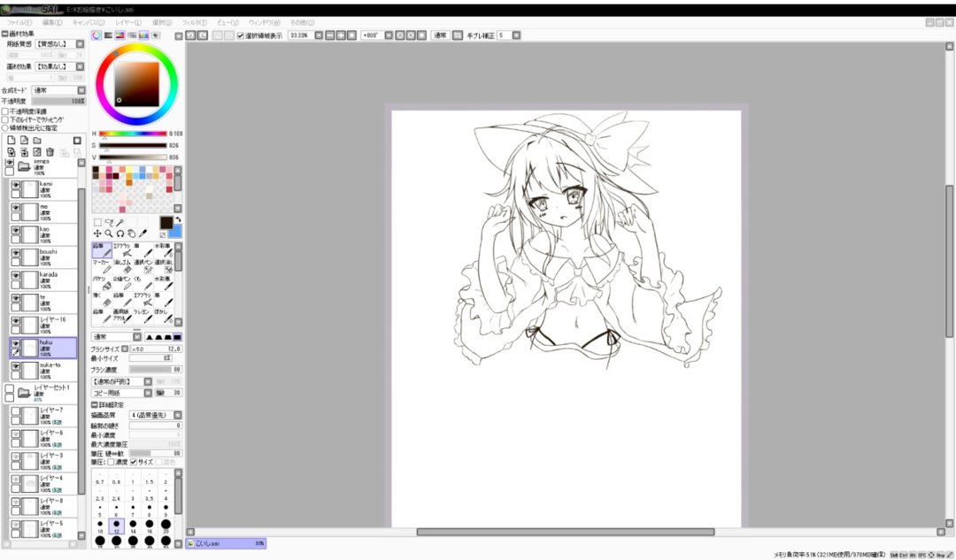Select the move tool
The width and height of the screenshot is (956, 560).
(x=97, y=234)
